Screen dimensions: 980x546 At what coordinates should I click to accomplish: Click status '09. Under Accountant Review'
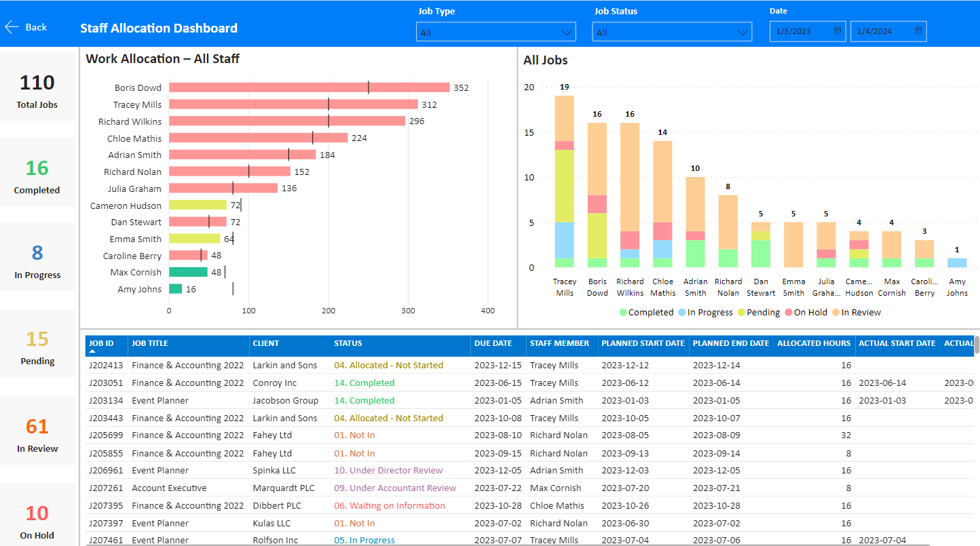click(395, 488)
